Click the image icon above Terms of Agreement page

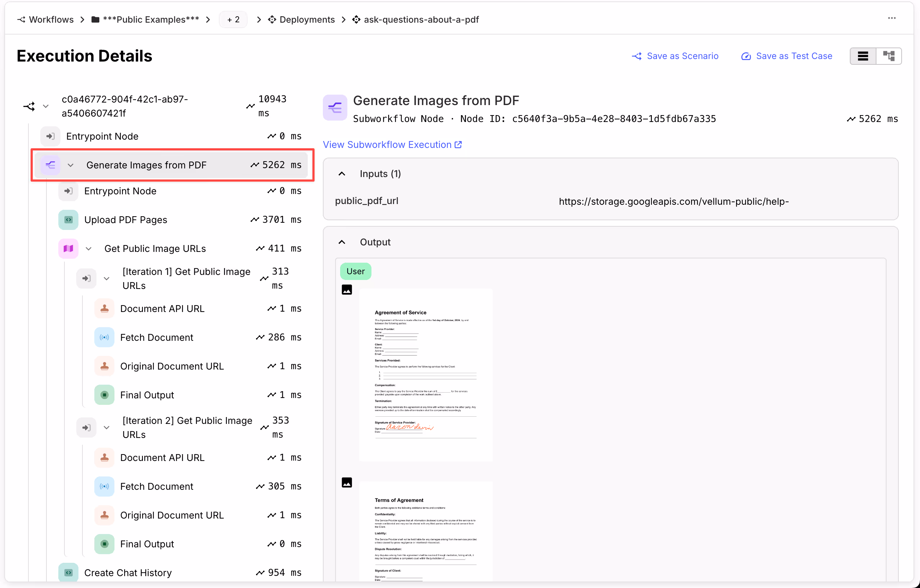click(x=347, y=483)
